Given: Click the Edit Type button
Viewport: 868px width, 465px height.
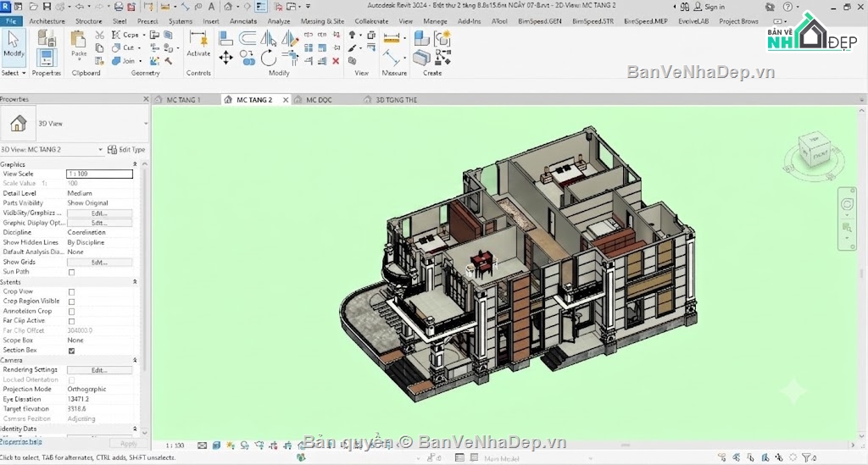Looking at the screenshot, I should coord(126,150).
